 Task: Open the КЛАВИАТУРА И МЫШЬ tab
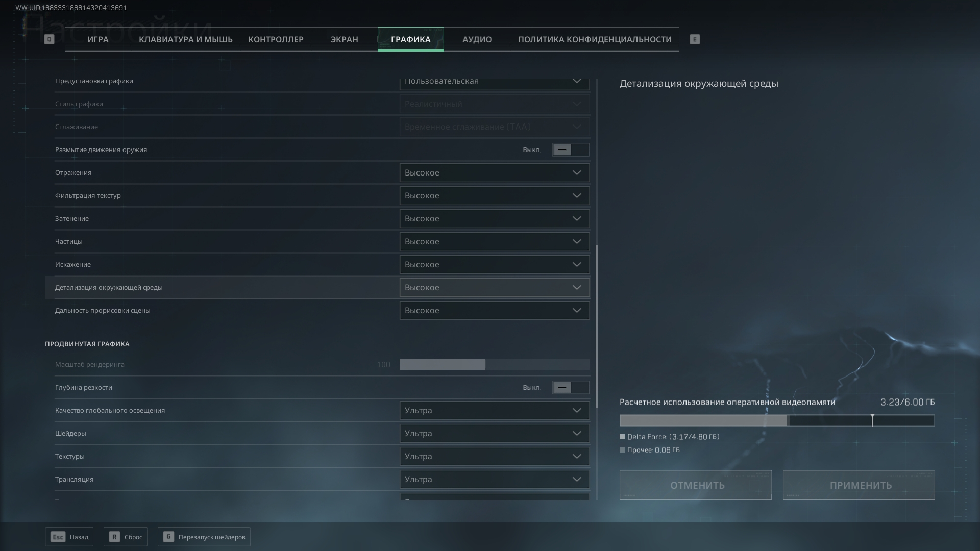[x=186, y=39]
